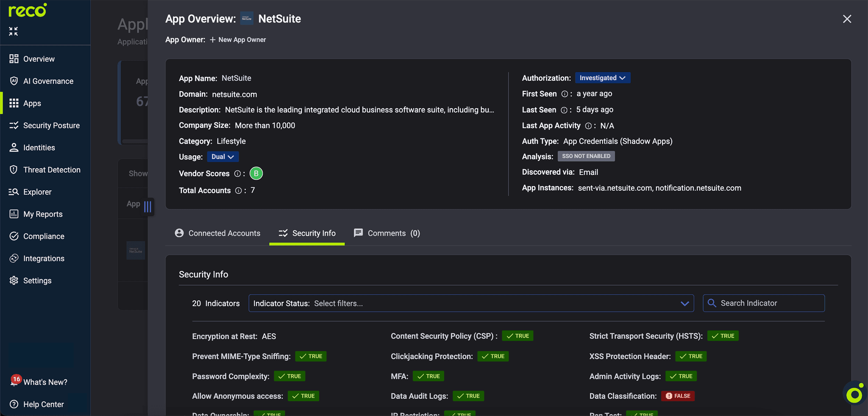Open What's New link
The image size is (868, 416).
tap(45, 382)
